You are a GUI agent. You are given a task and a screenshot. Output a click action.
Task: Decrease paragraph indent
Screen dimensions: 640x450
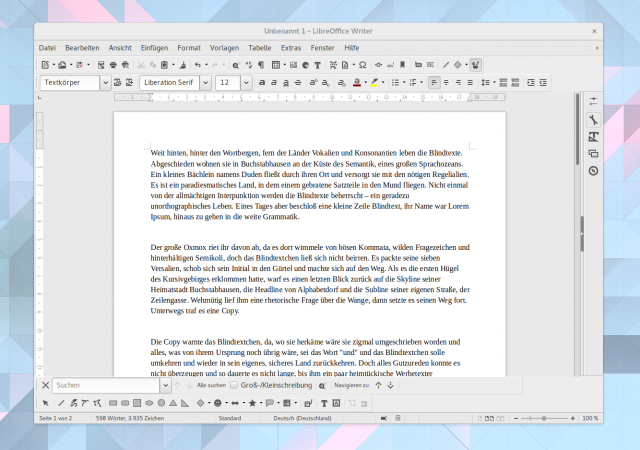543,82
